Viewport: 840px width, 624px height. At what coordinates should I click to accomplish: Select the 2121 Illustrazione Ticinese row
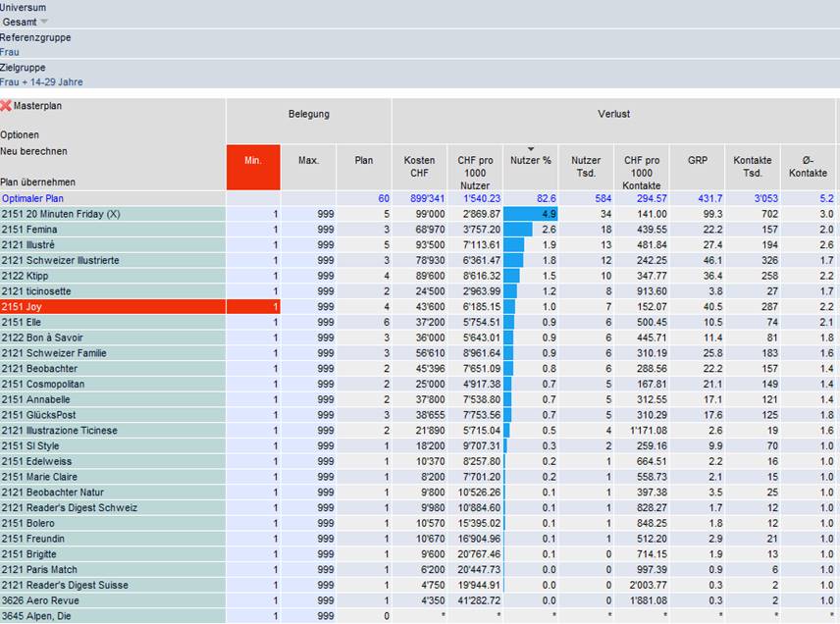tap(113, 431)
